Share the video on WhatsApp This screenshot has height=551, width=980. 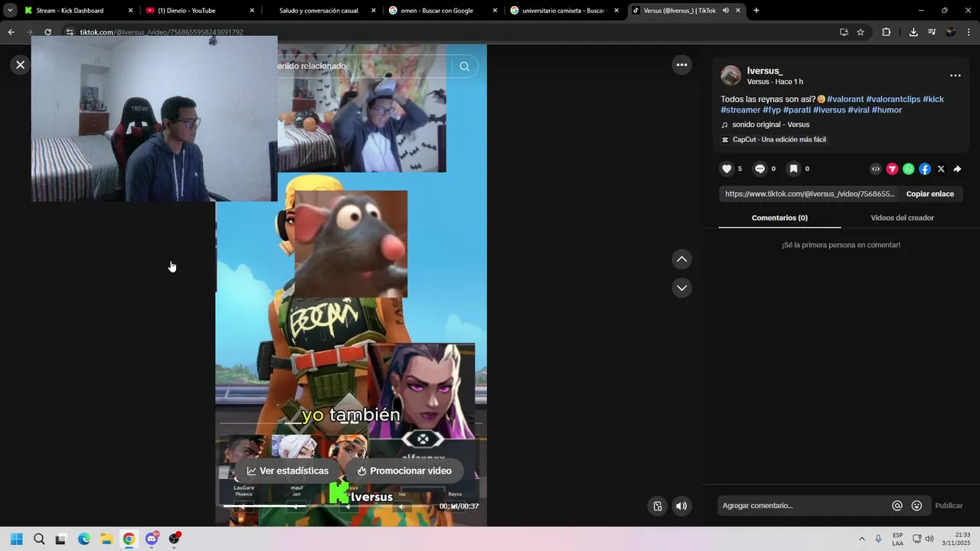point(908,169)
